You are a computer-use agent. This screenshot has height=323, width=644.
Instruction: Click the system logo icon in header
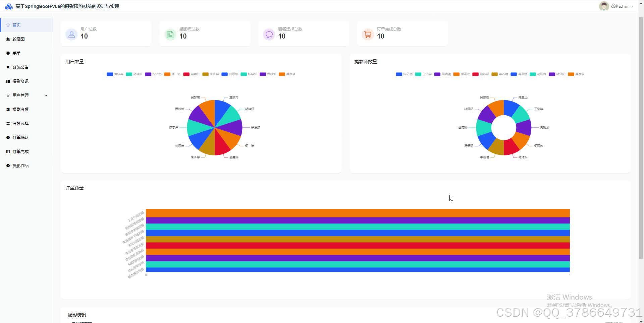[9, 6]
